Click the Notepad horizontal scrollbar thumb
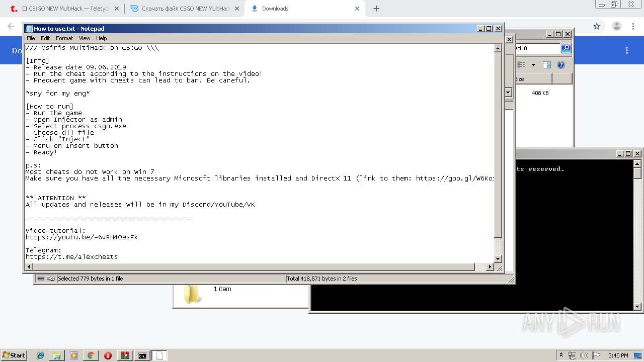 pos(254,267)
